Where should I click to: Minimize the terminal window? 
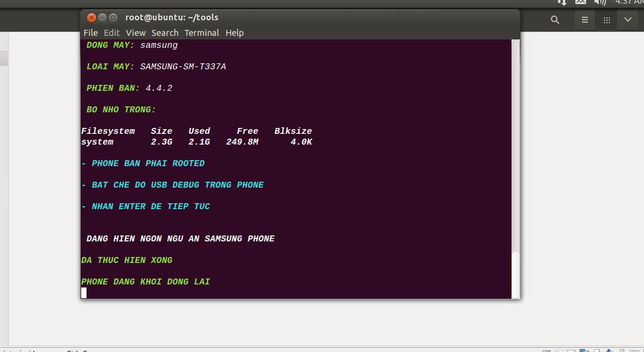pos(102,18)
